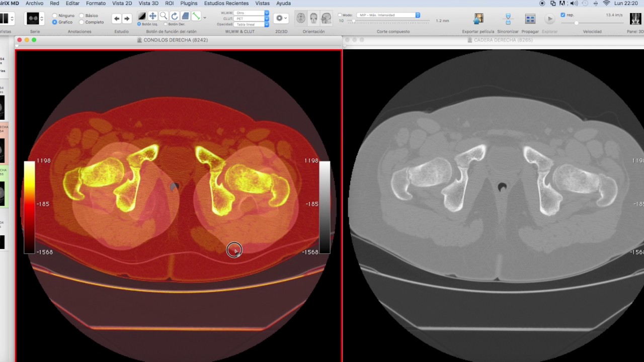Enable the Modo thick slab checkbox
The height and width of the screenshot is (362, 644).
[x=341, y=15]
